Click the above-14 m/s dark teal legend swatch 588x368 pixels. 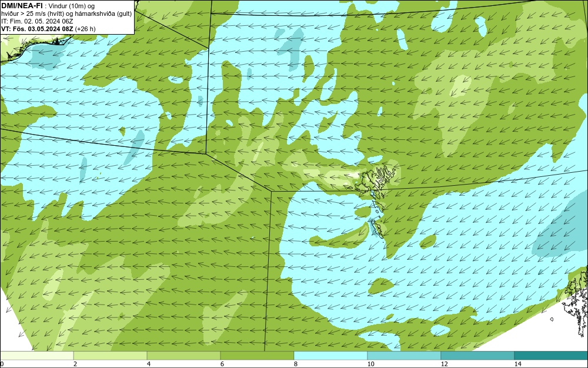click(551, 356)
